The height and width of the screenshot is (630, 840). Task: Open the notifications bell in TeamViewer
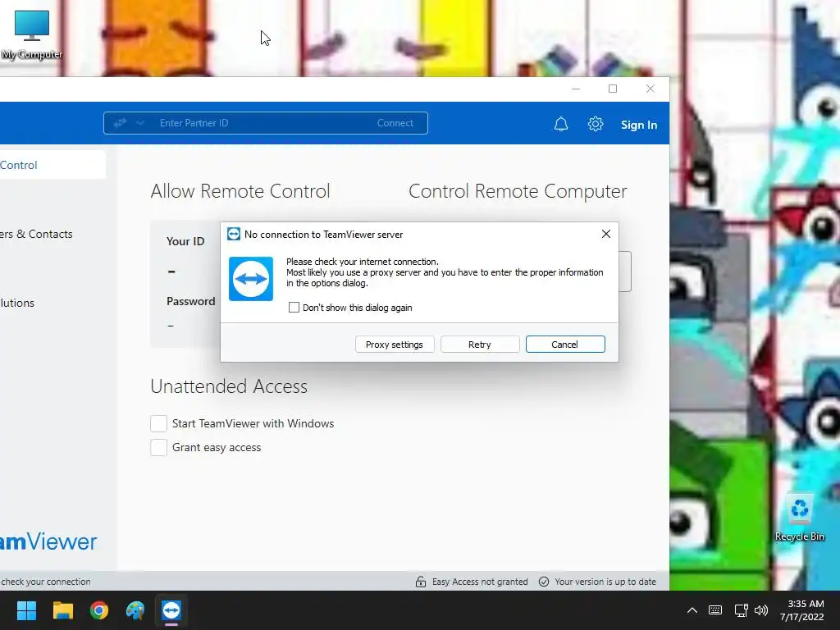coord(561,125)
